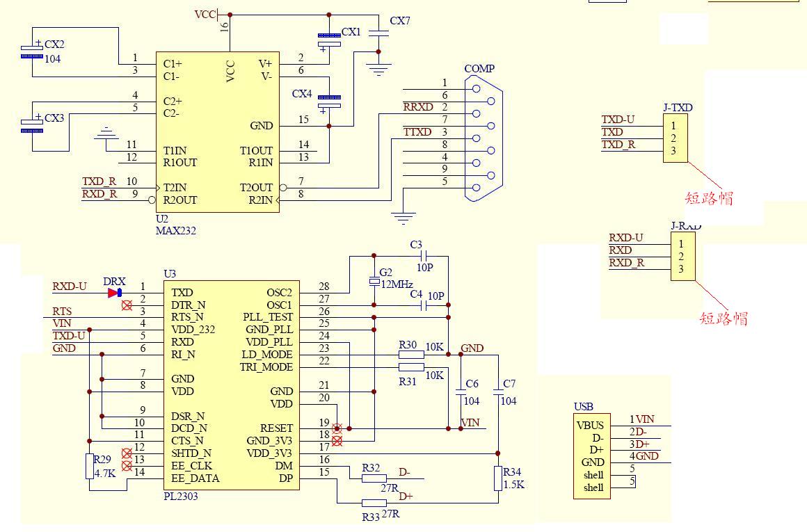Click the 短路帽 note under J-TXD
807x532 pixels.
(x=709, y=198)
